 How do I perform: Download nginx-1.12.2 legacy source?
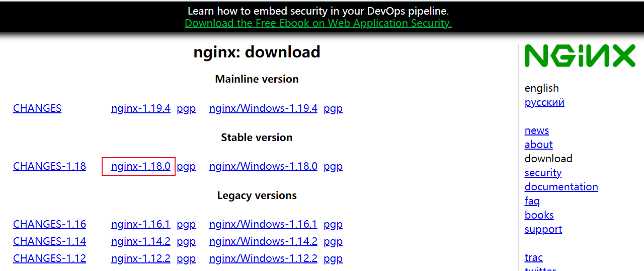click(x=141, y=258)
